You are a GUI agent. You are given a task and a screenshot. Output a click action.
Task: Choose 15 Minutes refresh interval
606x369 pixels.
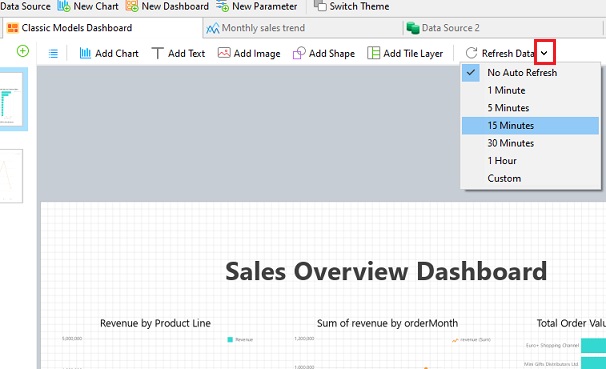[530, 126]
